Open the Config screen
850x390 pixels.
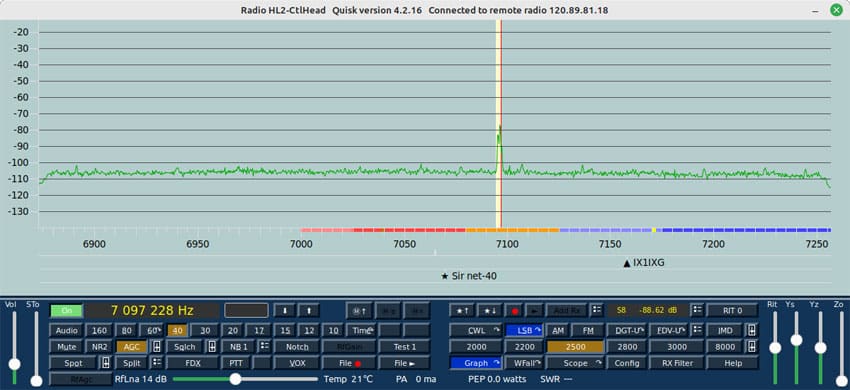[x=626, y=363]
